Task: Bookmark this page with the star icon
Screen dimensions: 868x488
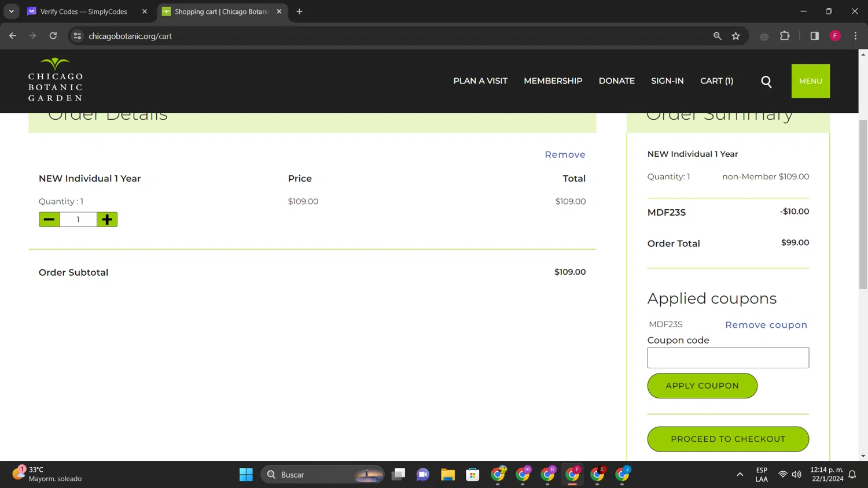Action: [736, 36]
